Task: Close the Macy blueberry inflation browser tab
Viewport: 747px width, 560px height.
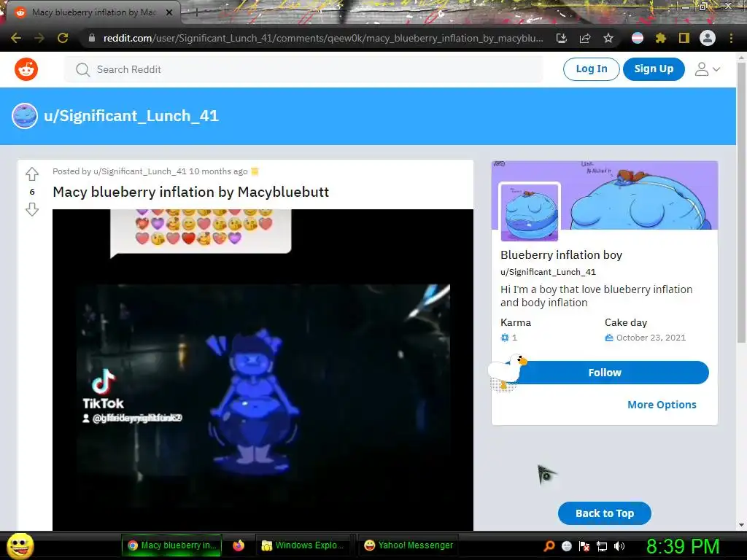Action: pyautogui.click(x=169, y=12)
